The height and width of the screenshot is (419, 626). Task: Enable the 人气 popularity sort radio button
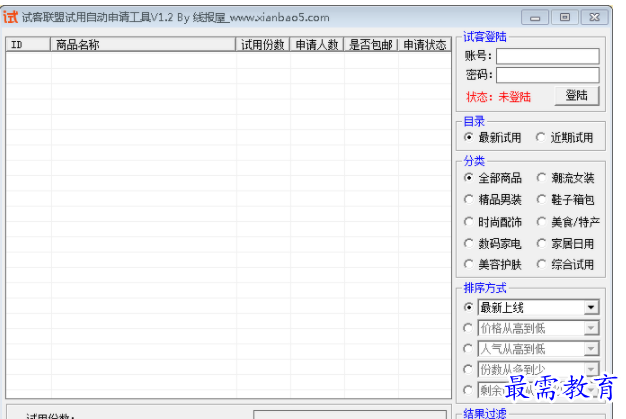pyautogui.click(x=468, y=349)
